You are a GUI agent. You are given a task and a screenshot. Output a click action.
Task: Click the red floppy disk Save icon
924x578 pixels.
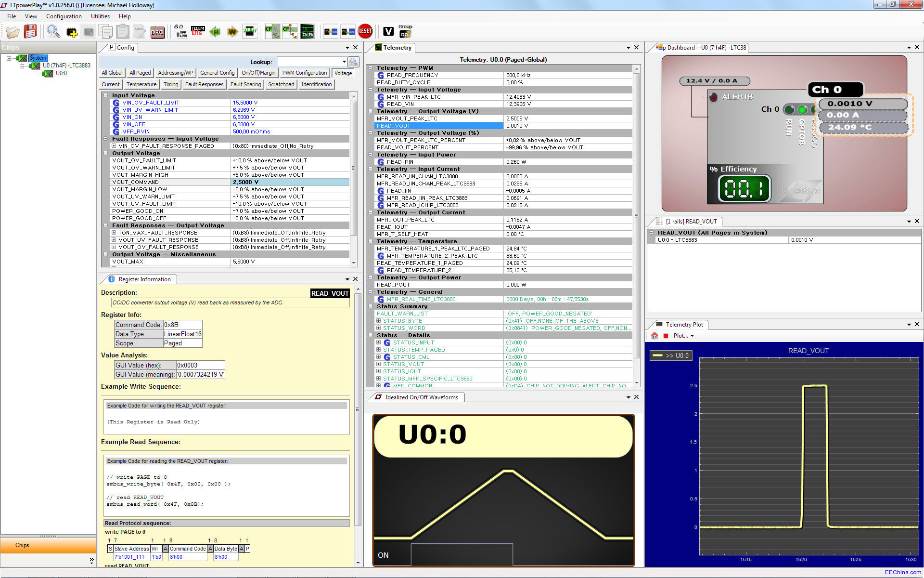30,32
